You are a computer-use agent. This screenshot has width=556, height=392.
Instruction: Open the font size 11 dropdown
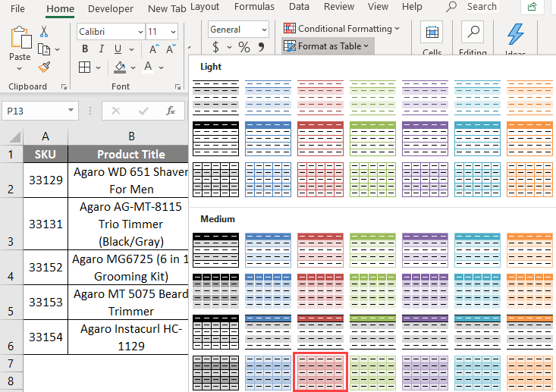click(x=173, y=32)
